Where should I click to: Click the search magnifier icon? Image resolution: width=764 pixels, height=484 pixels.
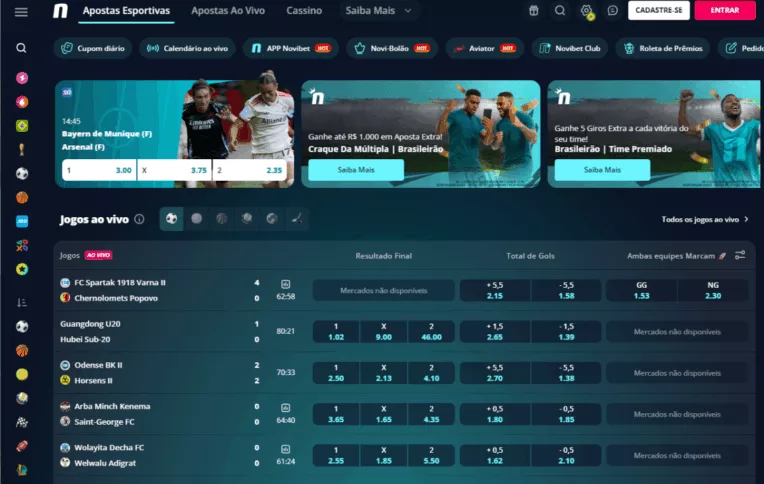coord(21,48)
